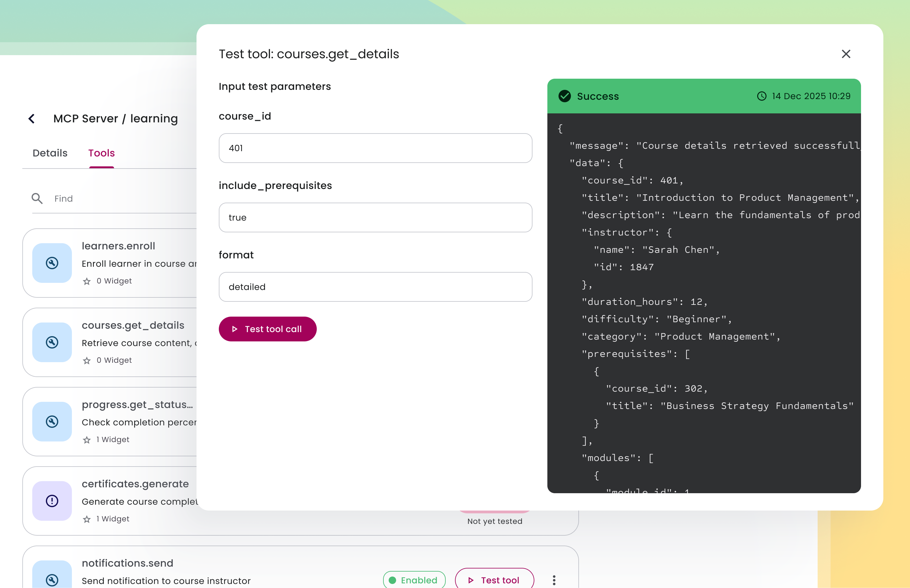910x588 pixels.
Task: Click the back arrow beside MCP Server
Action: pos(32,119)
